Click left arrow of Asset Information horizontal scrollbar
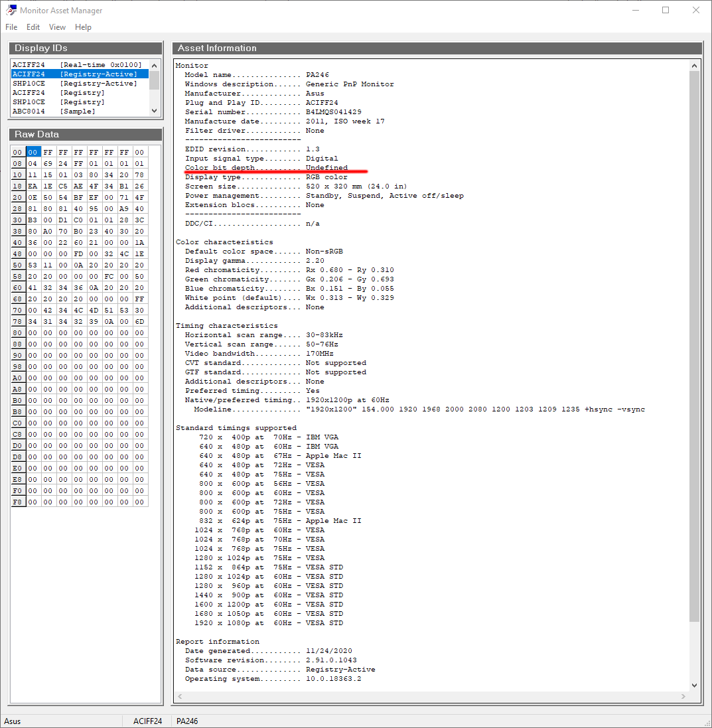This screenshot has width=712, height=728. pos(180,696)
